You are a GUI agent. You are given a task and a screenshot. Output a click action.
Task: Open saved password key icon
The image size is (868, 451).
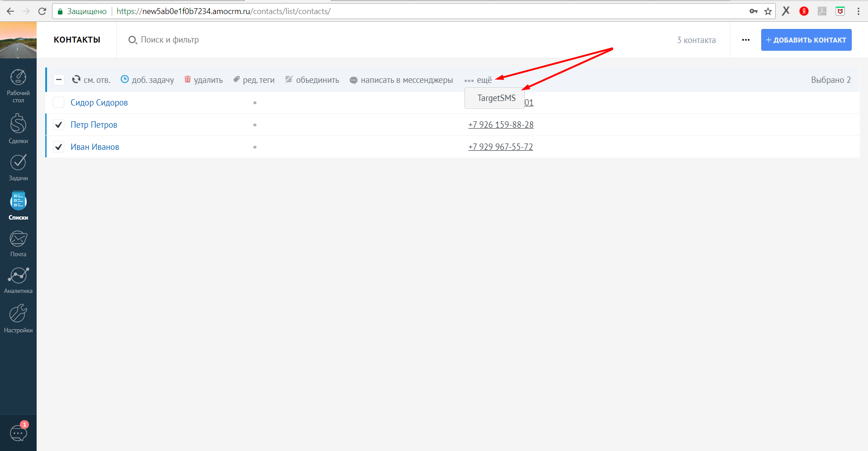[754, 11]
